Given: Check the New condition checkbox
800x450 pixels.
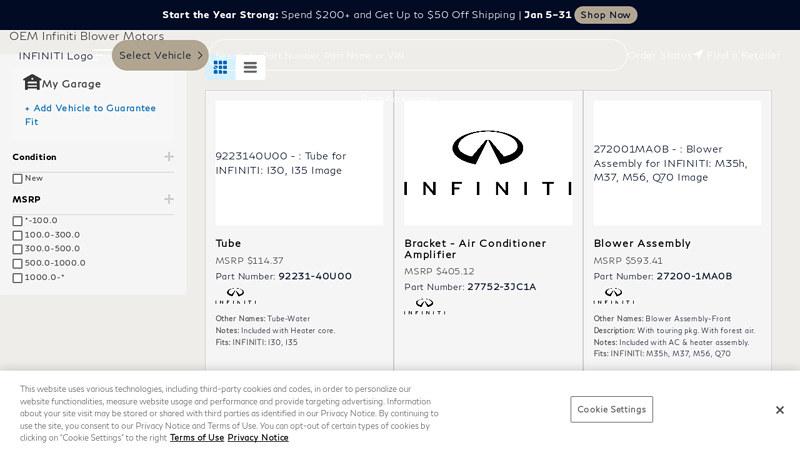Looking at the screenshot, I should point(17,179).
